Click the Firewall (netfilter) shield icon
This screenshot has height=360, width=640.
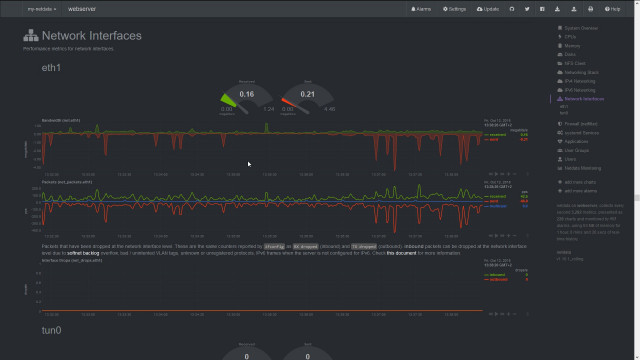(x=560, y=124)
